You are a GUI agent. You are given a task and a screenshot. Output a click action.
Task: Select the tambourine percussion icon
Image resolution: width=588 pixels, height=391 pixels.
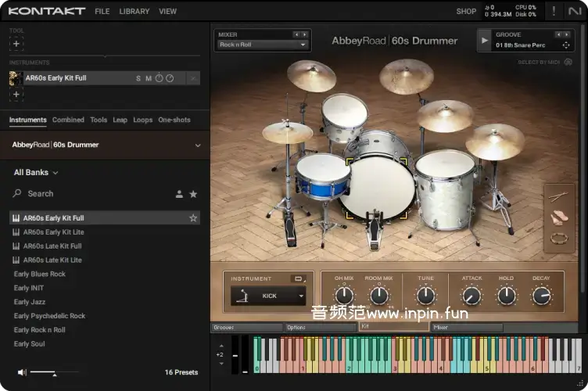558,239
